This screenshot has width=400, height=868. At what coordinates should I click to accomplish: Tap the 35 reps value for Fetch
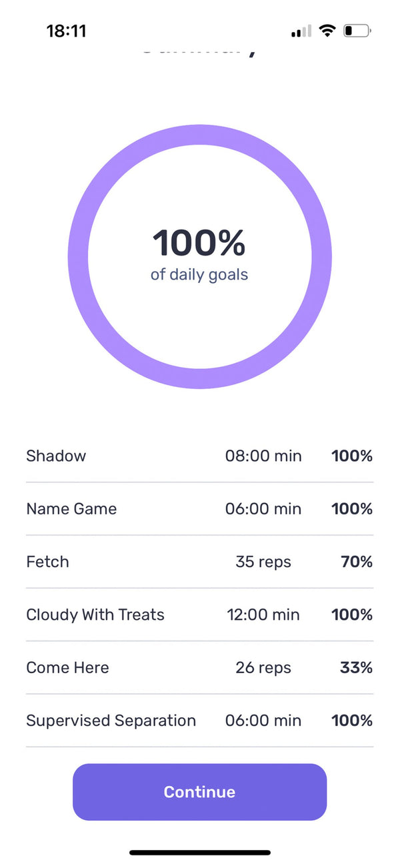[263, 562]
